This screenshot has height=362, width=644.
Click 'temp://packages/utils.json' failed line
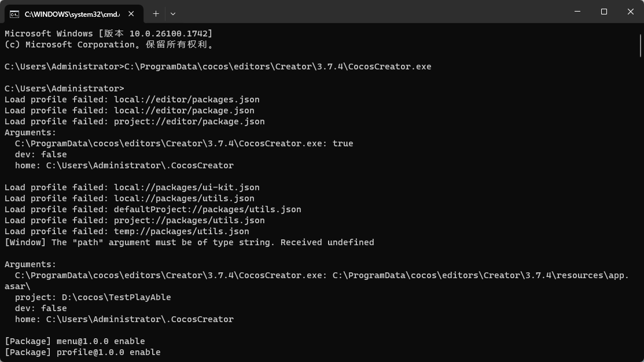[x=127, y=231]
